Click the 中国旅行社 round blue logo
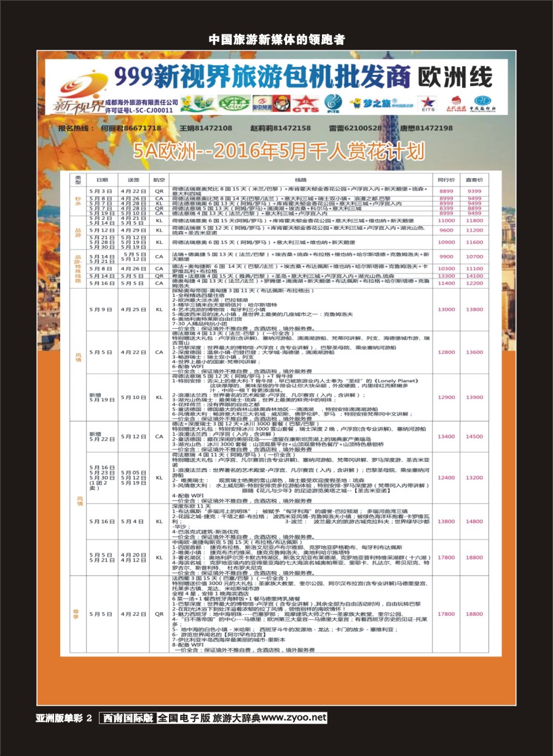 pyautogui.click(x=482, y=103)
